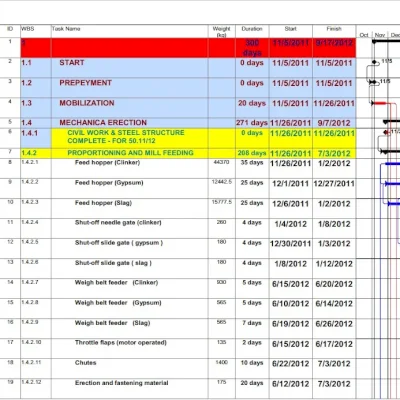Click the blue Feed hopper (Clinker) Gantt bar
This screenshot has width=400, height=400.
pos(392,164)
